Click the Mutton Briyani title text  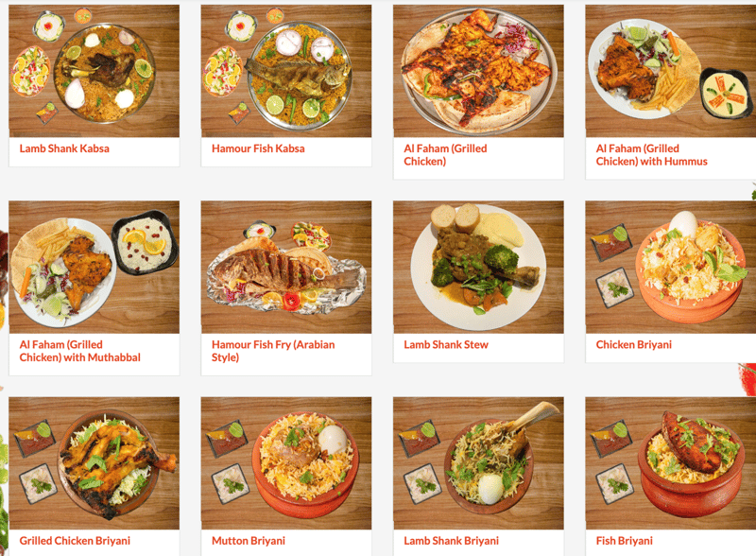click(x=249, y=541)
